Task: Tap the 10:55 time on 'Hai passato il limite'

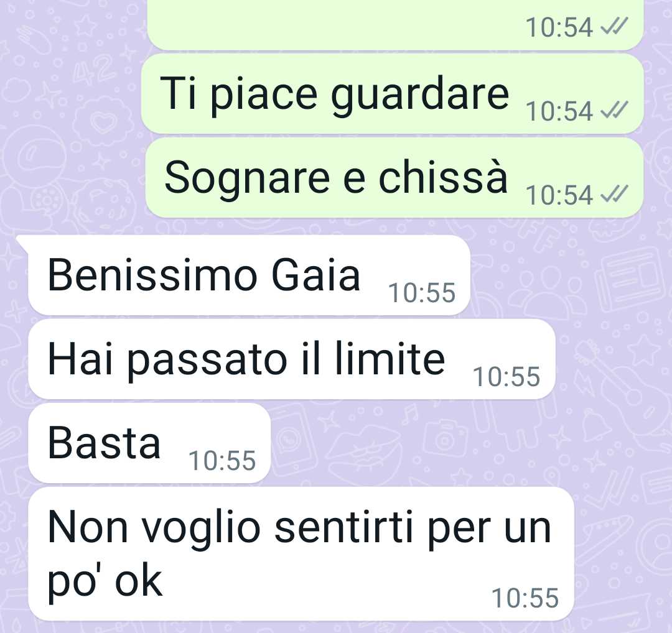Action: (506, 377)
